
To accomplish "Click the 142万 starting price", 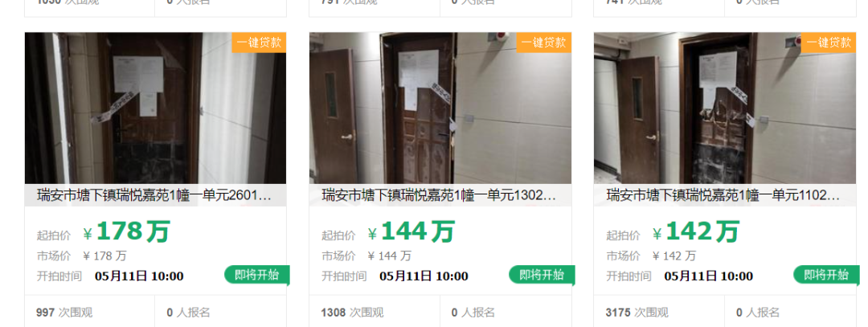I will 696,232.
